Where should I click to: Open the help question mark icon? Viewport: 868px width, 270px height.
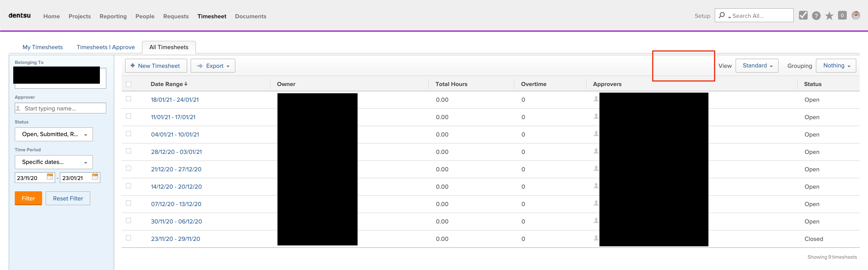[816, 16]
